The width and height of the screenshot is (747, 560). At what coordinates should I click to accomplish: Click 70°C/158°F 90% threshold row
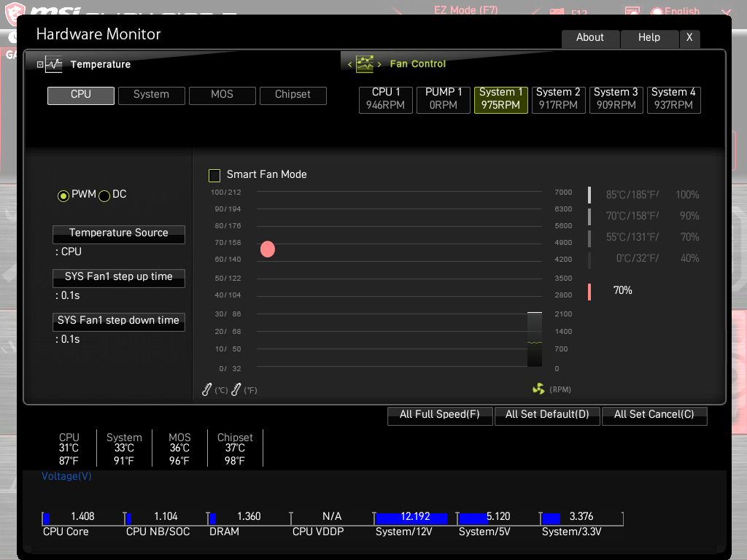tap(644, 216)
